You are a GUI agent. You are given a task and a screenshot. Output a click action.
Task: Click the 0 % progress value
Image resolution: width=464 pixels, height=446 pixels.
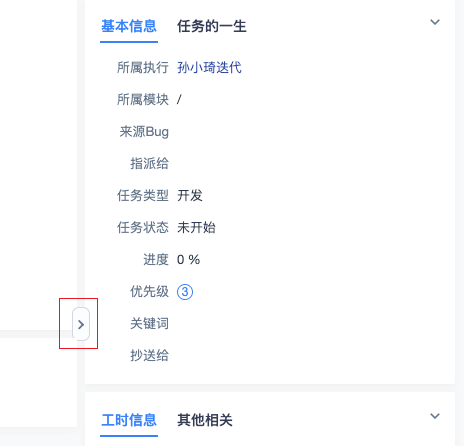click(x=188, y=260)
